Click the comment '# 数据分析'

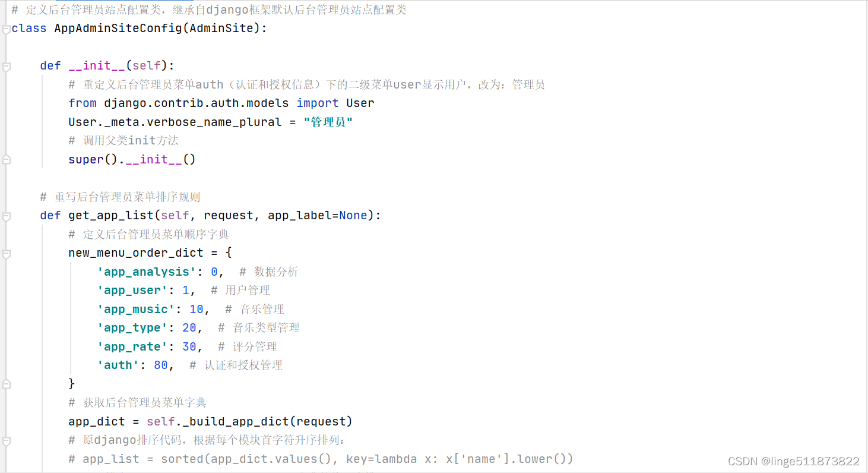(269, 272)
